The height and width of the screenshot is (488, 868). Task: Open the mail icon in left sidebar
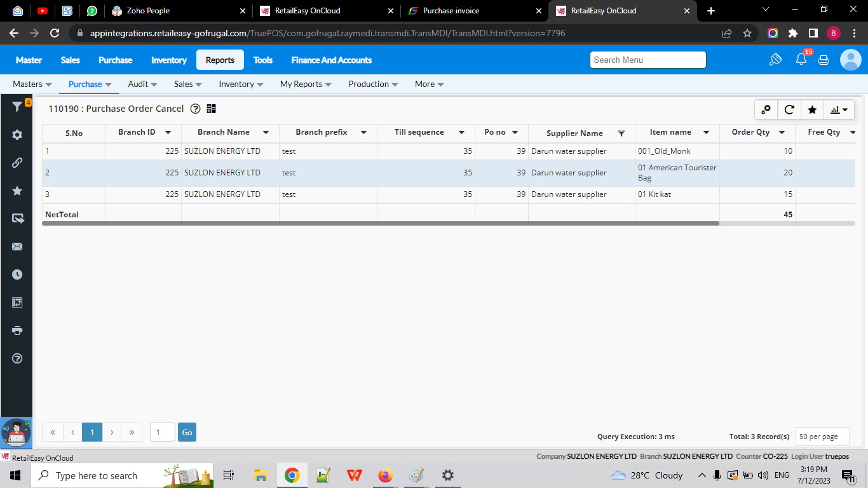(17, 247)
